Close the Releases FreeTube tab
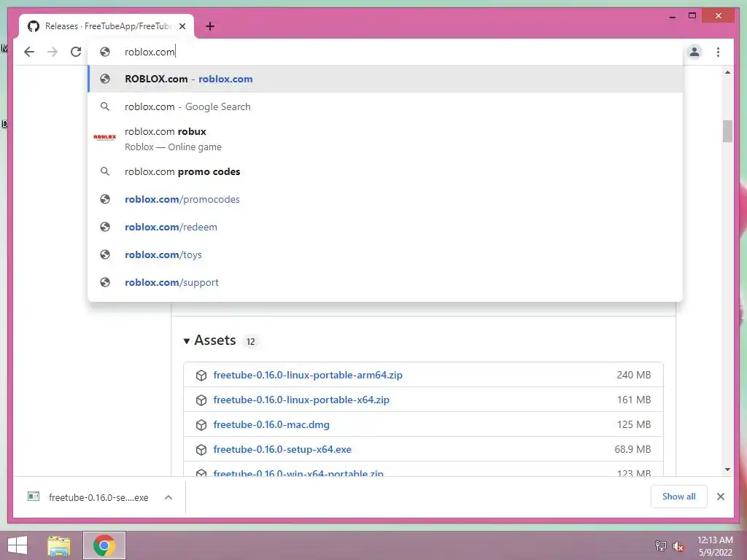This screenshot has height=560, width=747. pos(182,26)
